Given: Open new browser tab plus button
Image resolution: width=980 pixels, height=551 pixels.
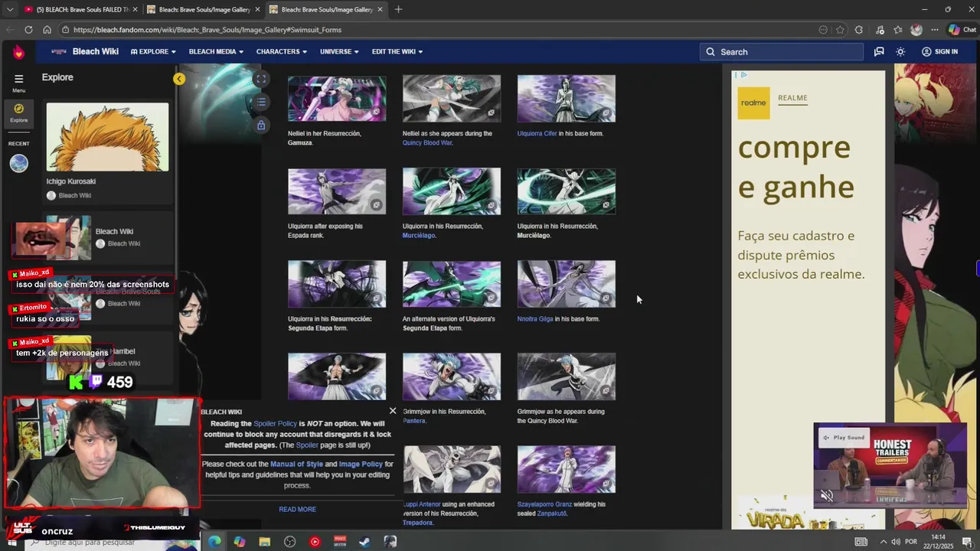Looking at the screenshot, I should click(x=398, y=9).
